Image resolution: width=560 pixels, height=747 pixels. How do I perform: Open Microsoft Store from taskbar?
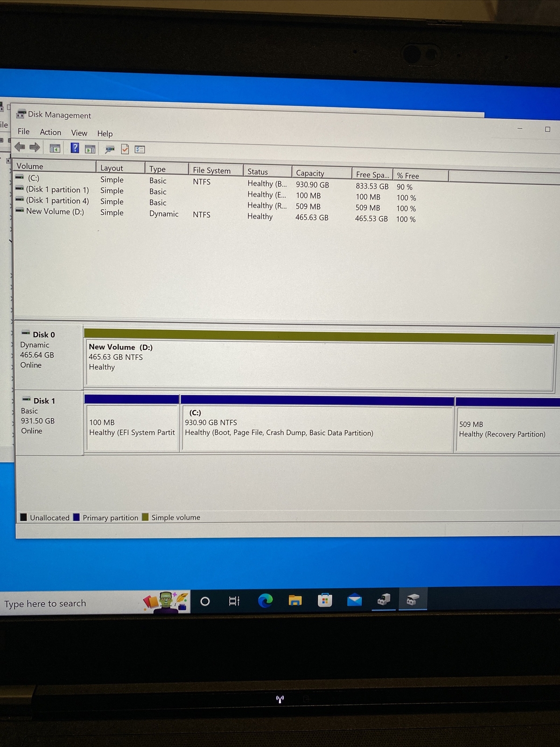[x=325, y=600]
